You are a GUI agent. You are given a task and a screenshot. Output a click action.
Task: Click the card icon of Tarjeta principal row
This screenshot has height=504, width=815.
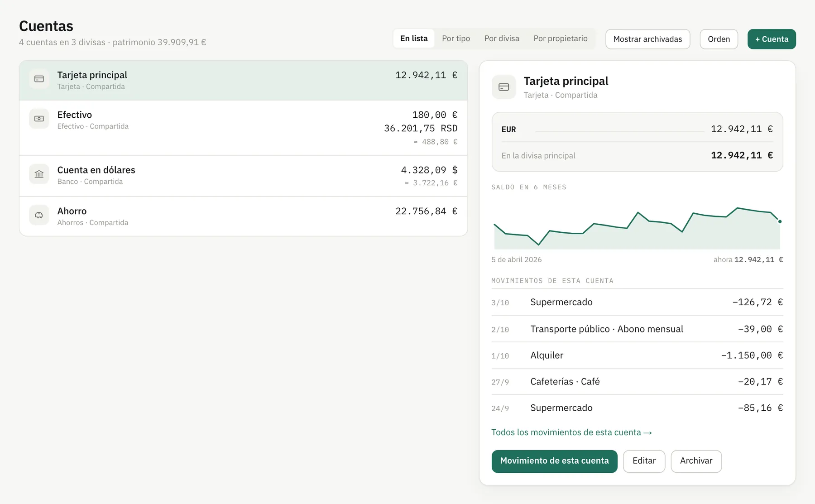[39, 79]
